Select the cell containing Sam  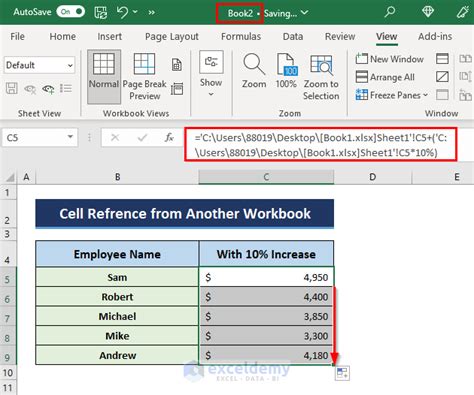117,277
